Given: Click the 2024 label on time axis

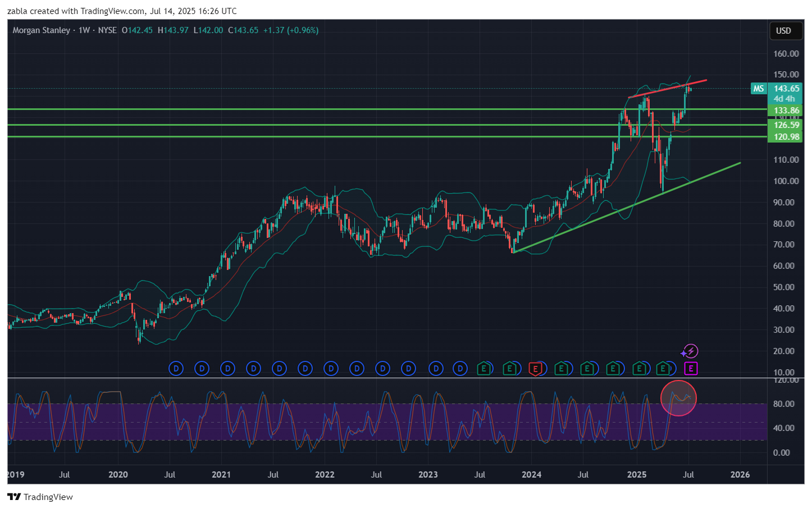Looking at the screenshot, I should click(532, 475).
